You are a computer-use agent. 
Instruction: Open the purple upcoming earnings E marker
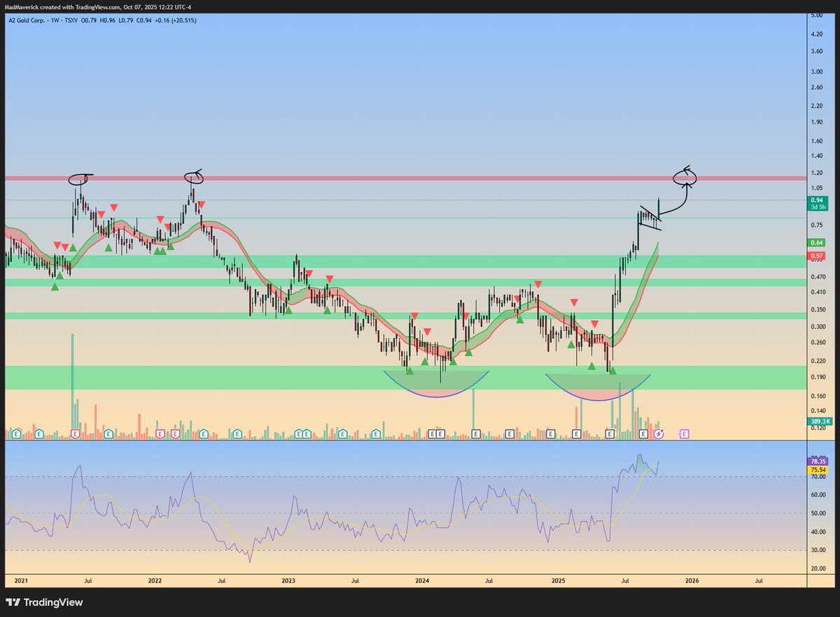pyautogui.click(x=684, y=434)
